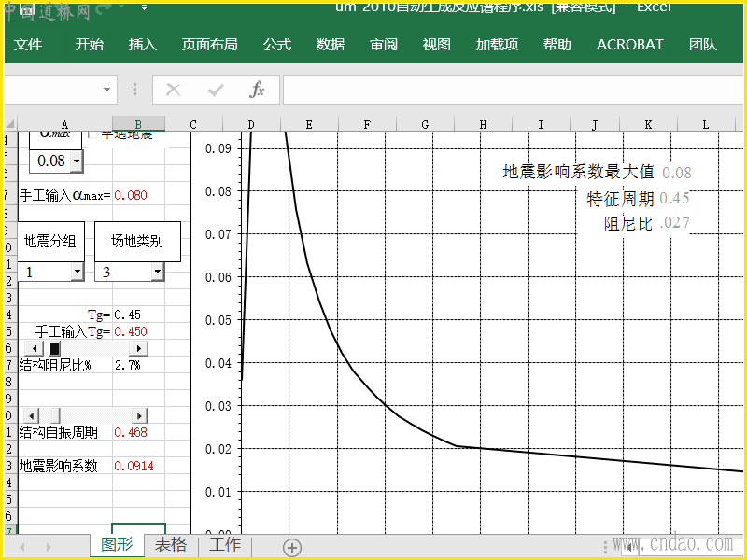This screenshot has height=560, width=747.
Task: Toggle the 罕遇地震 checkbox
Action: (93, 134)
